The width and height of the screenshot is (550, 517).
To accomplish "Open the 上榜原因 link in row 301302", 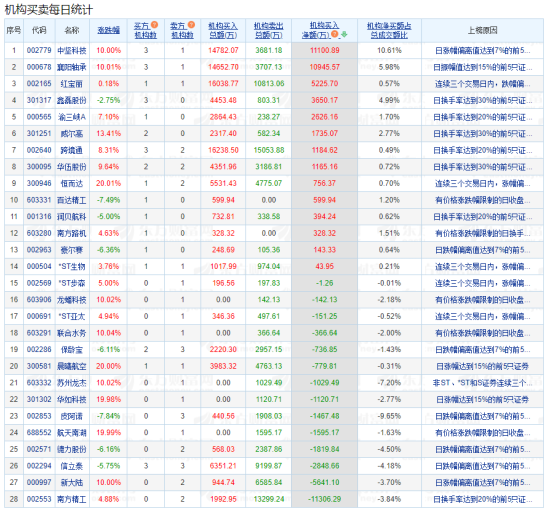I will [483, 400].
